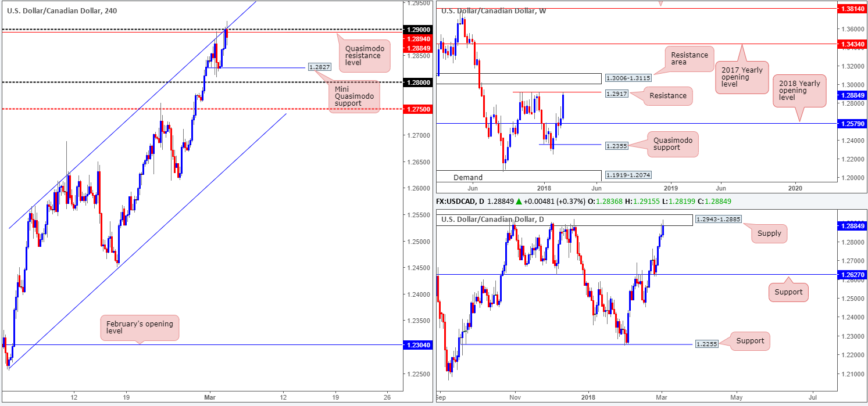Click the 1.24500 axis value on the 240 chart
The width and height of the screenshot is (868, 406).
pyautogui.click(x=420, y=268)
